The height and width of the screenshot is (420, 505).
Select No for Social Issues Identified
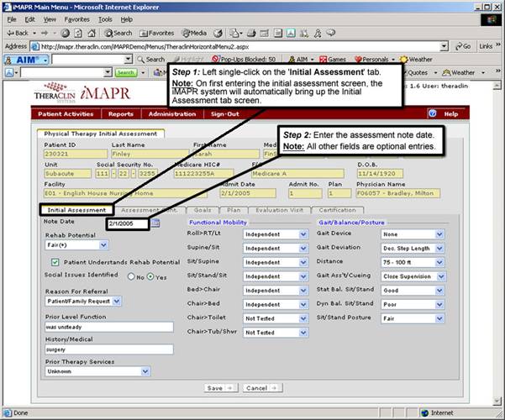tap(131, 276)
